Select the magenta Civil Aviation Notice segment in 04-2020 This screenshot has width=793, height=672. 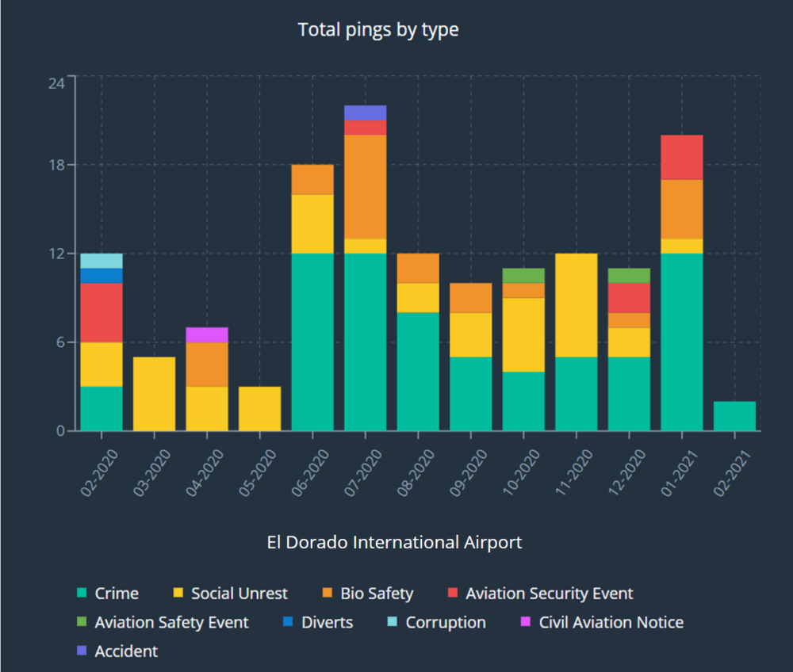click(x=207, y=334)
